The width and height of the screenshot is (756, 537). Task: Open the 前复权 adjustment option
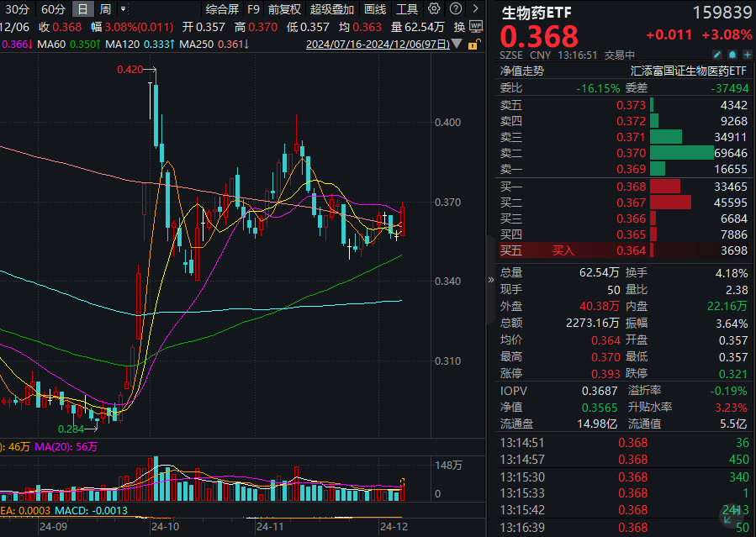[284, 9]
